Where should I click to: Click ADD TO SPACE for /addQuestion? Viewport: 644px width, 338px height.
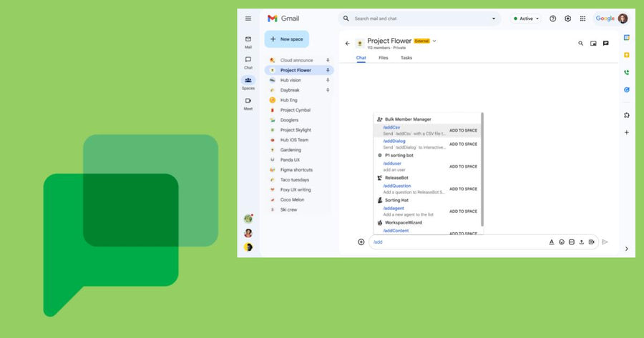(463, 189)
